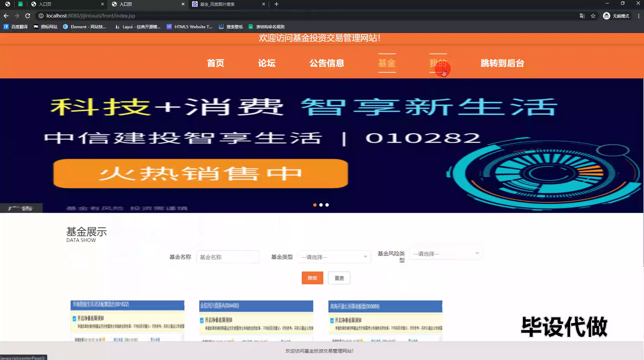Open the Layui bookmark
The height and width of the screenshot is (360, 644).
click(x=138, y=27)
